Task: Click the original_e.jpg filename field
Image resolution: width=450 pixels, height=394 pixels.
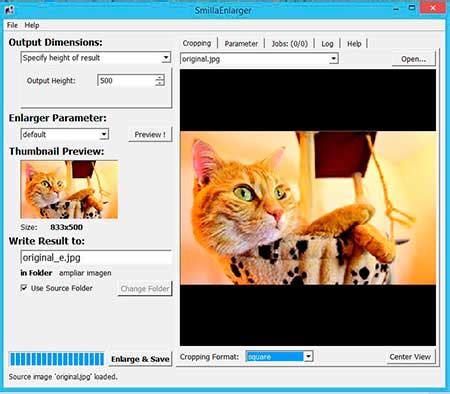Action: tap(96, 257)
